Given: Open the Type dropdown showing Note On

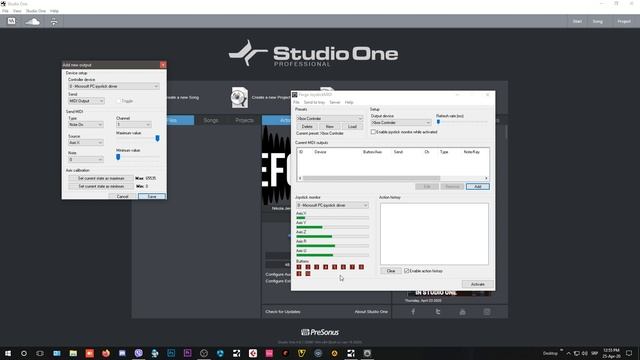Looking at the screenshot, I should click(x=85, y=124).
